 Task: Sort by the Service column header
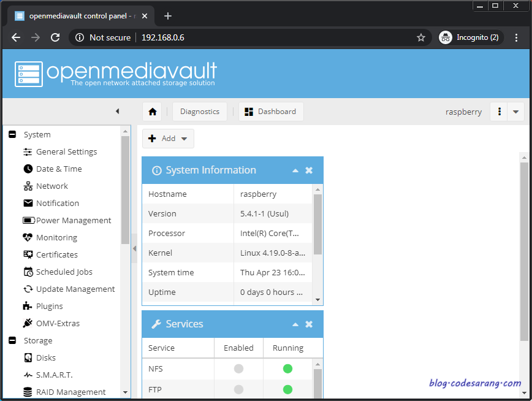pos(178,348)
